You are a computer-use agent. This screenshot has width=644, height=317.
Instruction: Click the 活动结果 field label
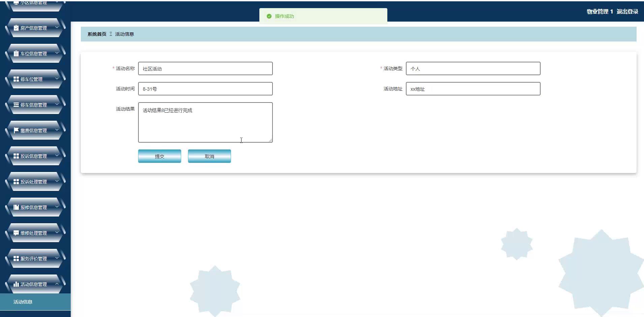125,109
